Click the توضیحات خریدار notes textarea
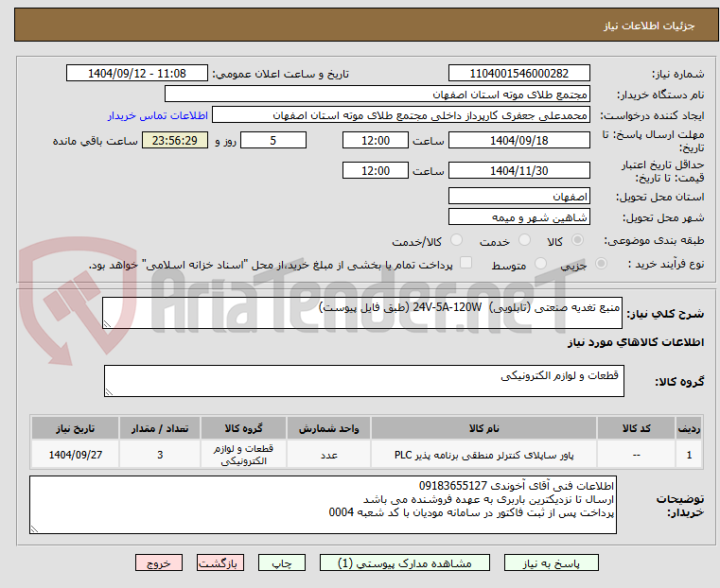 [323, 505]
